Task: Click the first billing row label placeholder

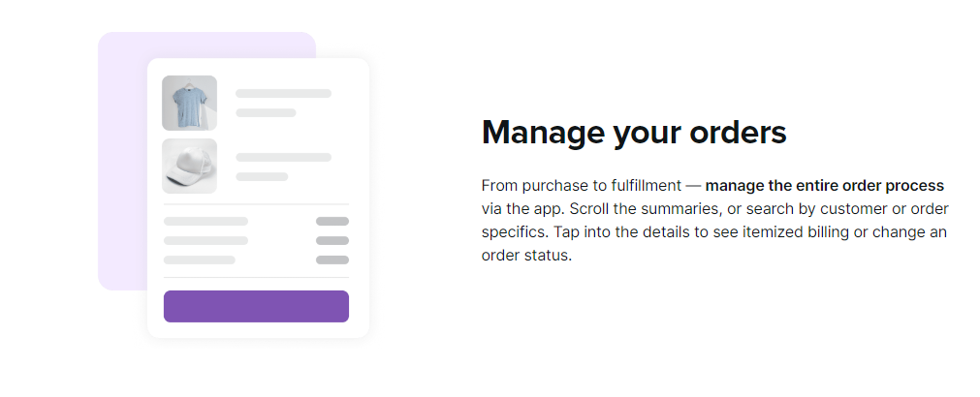Action: [x=205, y=222]
